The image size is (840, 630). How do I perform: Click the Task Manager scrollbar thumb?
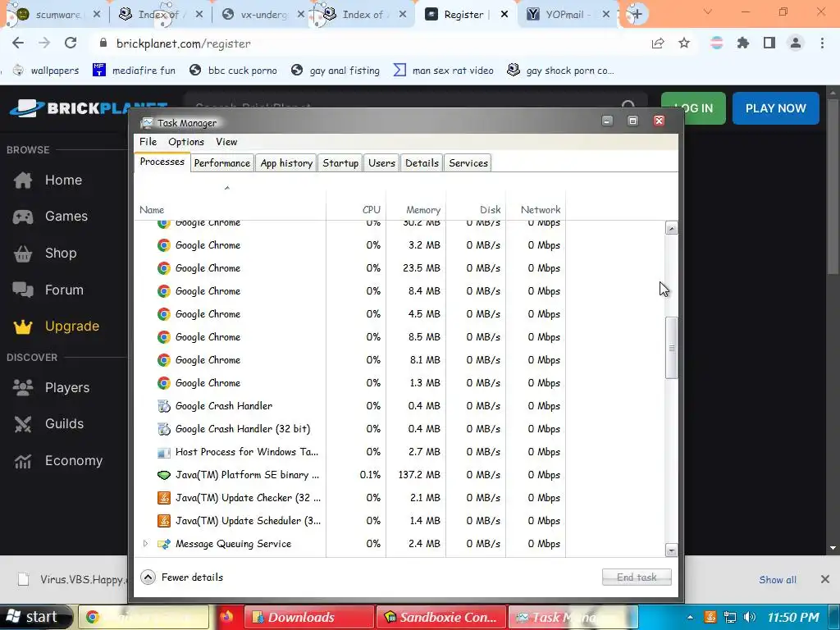coord(671,348)
